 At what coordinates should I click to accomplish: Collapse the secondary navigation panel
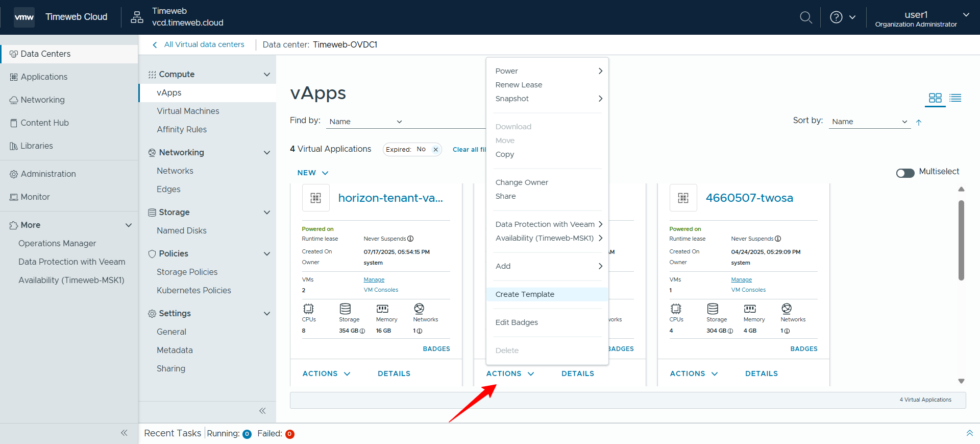click(262, 411)
